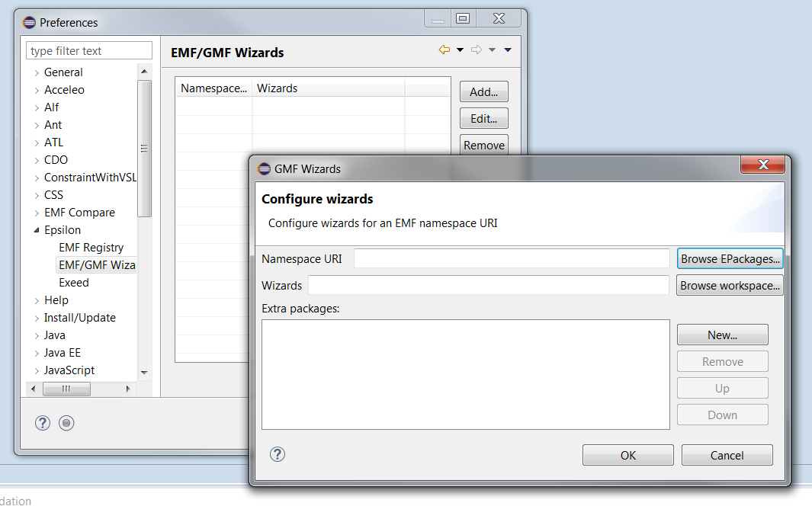Viewport: 812px width, 506px height.
Task: Expand the General tree node
Action: 37,73
